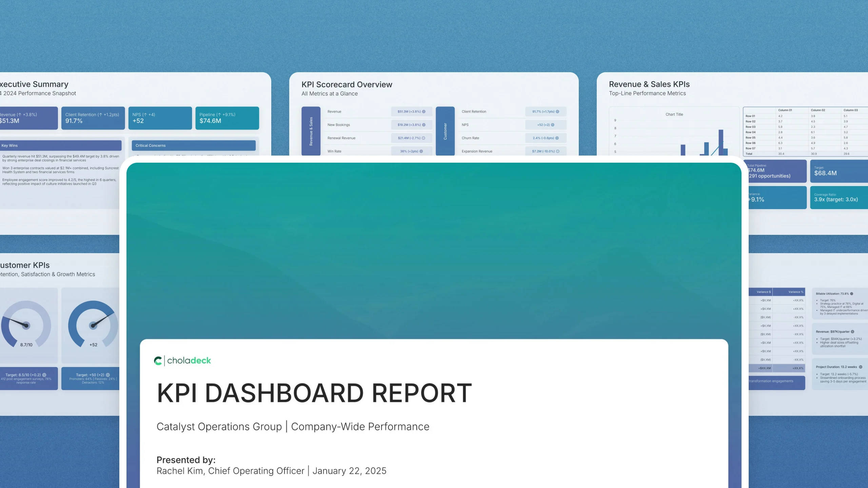Click the Rachel Kim presenter line
The image size is (868, 488).
coord(271,471)
